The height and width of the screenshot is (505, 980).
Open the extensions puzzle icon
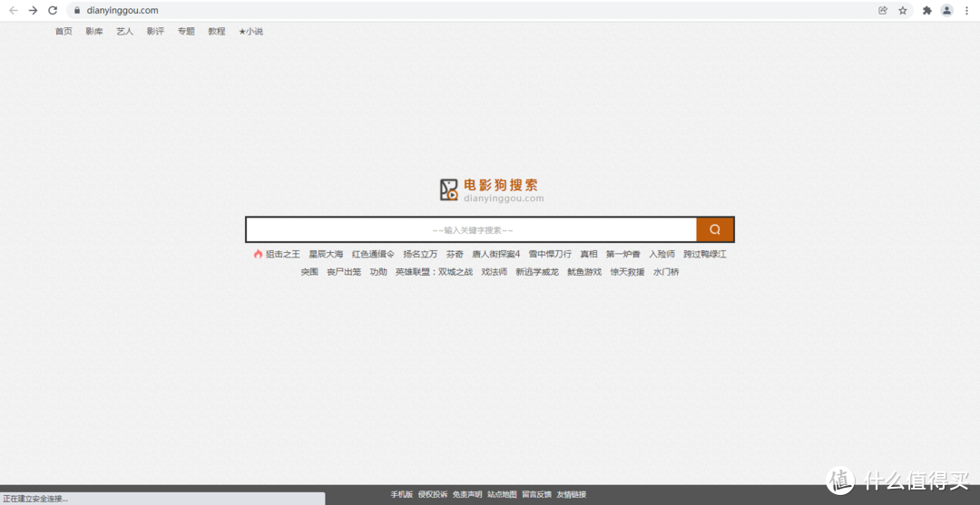[x=926, y=11]
